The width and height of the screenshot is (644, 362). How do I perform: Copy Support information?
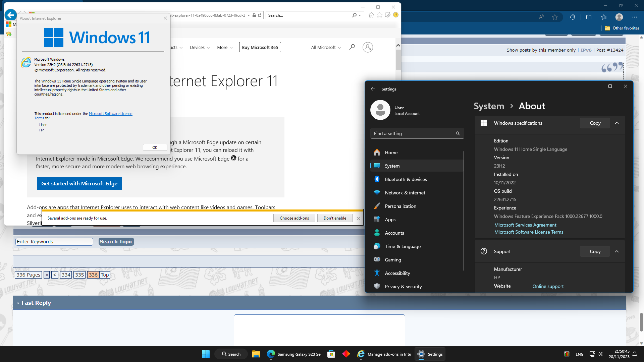pyautogui.click(x=595, y=251)
